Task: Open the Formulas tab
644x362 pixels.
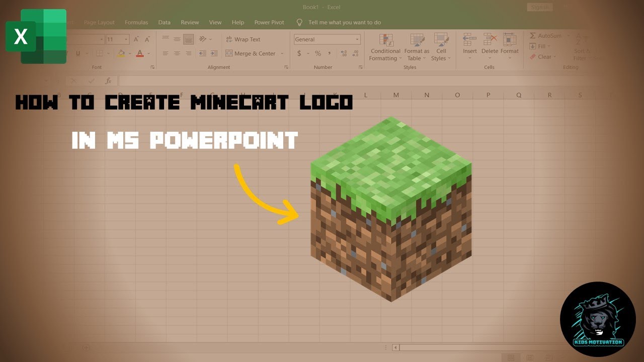Action: pos(136,22)
